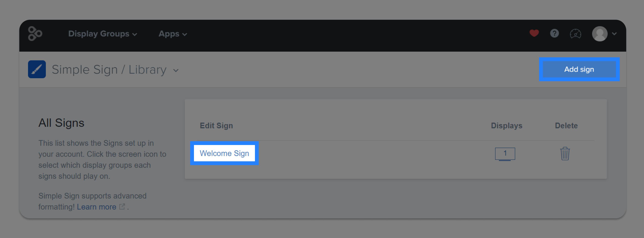Click the Simple Sign / Library title
Viewport: 644px width, 238px height.
[109, 69]
